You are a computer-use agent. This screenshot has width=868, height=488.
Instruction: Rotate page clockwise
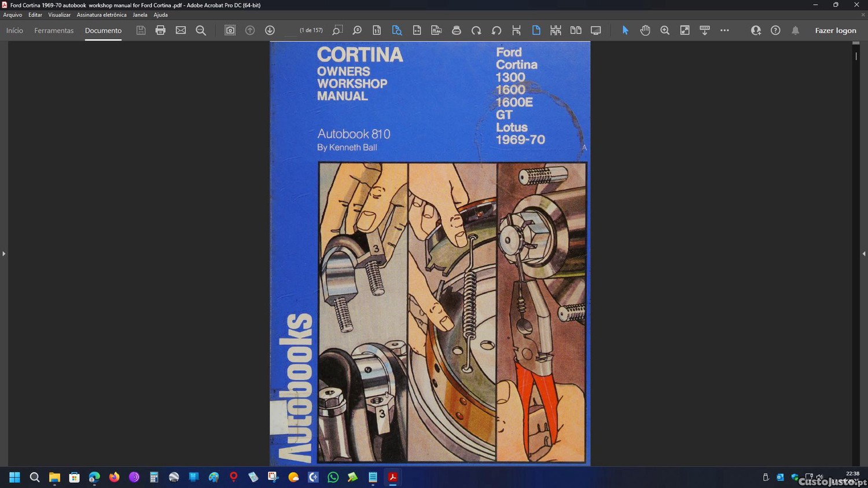coord(476,30)
